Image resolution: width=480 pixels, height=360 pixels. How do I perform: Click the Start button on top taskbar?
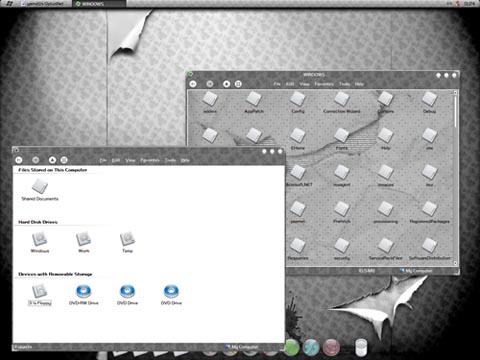coord(10,3)
